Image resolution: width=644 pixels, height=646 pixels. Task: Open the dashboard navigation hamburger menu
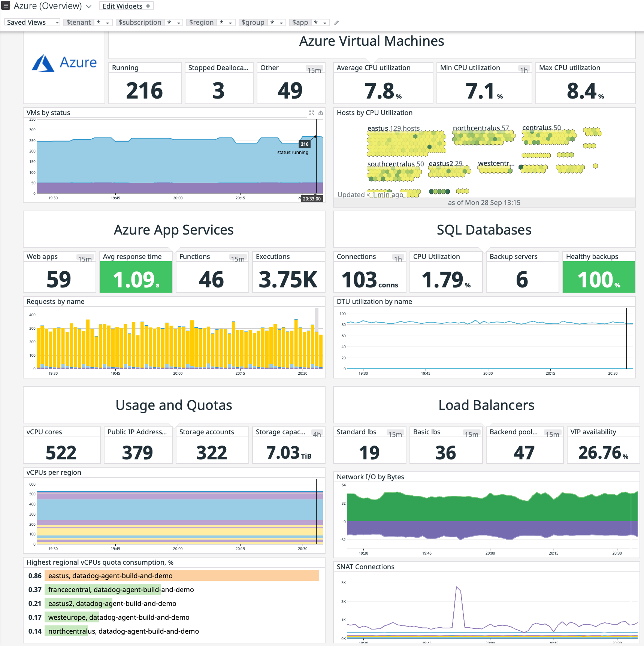[x=6, y=6]
